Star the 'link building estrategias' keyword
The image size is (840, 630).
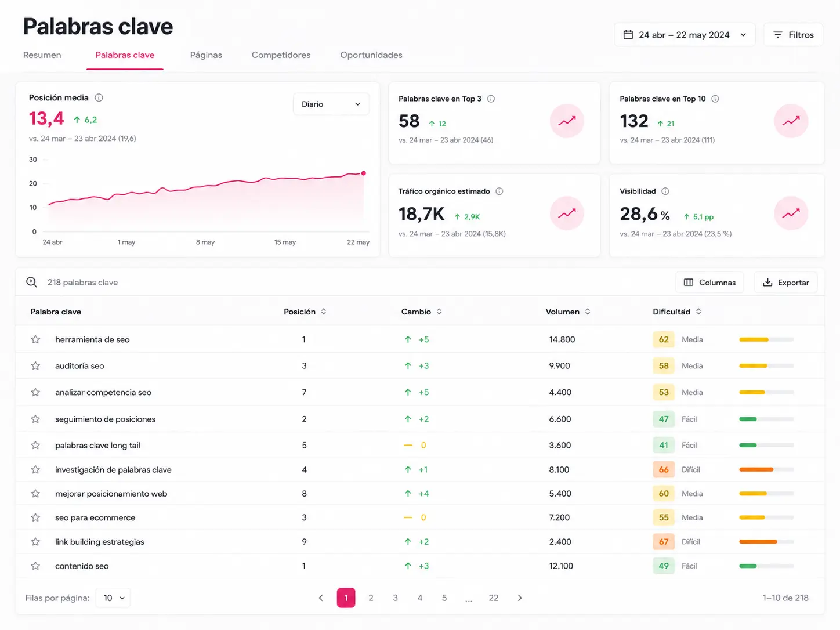click(35, 542)
